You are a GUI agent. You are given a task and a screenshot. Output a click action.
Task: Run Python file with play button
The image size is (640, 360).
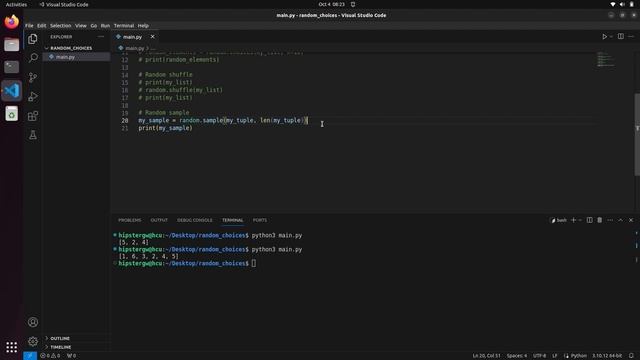604,37
